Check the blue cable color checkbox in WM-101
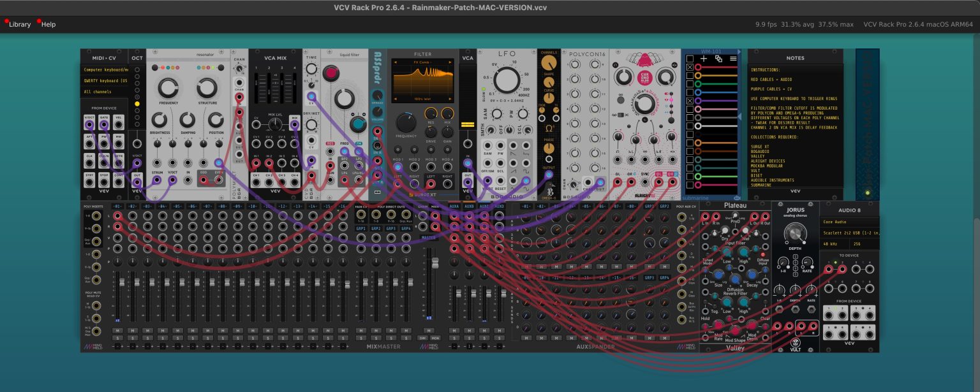This screenshot has height=392, width=980. (x=690, y=92)
